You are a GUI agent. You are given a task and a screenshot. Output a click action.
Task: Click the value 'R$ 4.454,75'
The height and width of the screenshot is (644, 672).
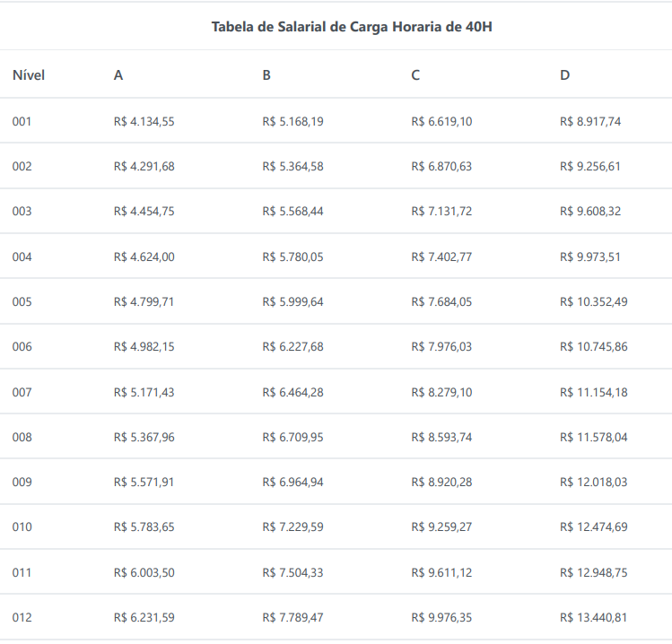pos(144,212)
